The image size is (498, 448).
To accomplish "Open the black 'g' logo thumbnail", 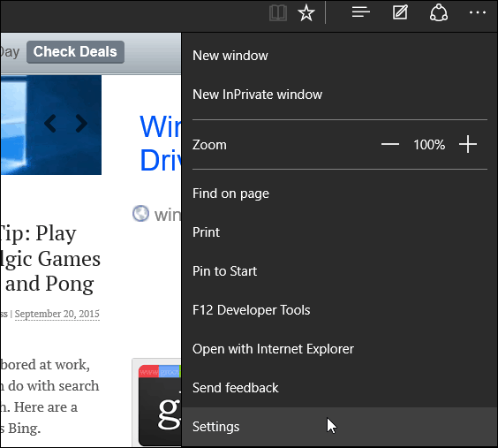I will pos(160,405).
